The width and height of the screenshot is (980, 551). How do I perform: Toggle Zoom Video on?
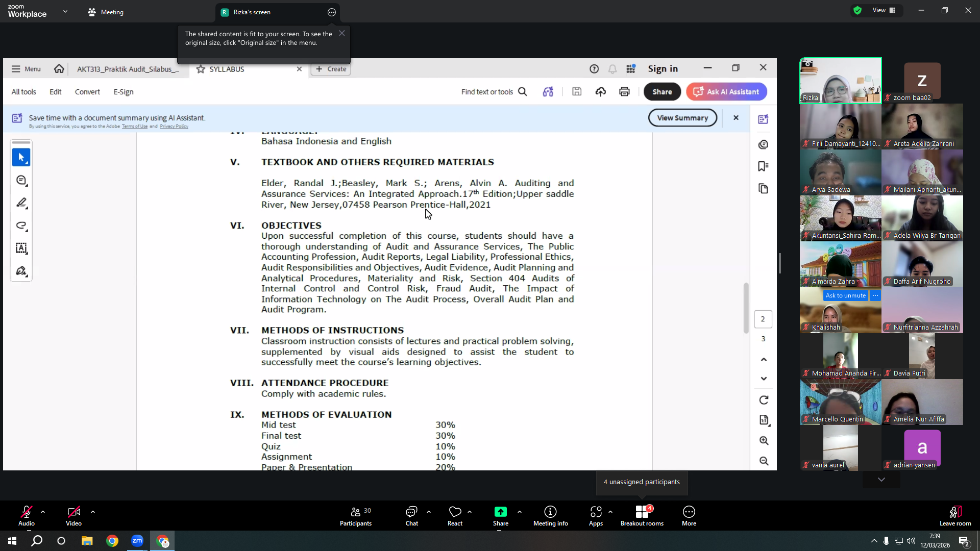(73, 516)
